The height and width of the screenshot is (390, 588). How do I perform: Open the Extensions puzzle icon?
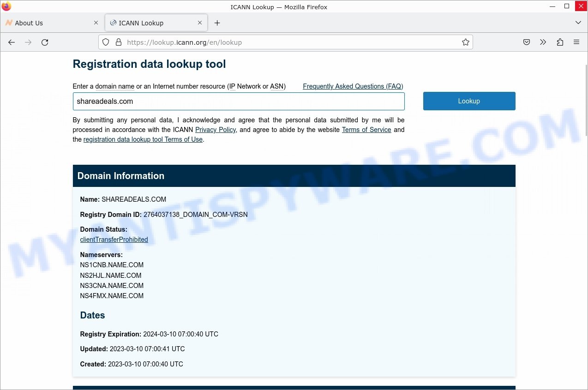560,42
